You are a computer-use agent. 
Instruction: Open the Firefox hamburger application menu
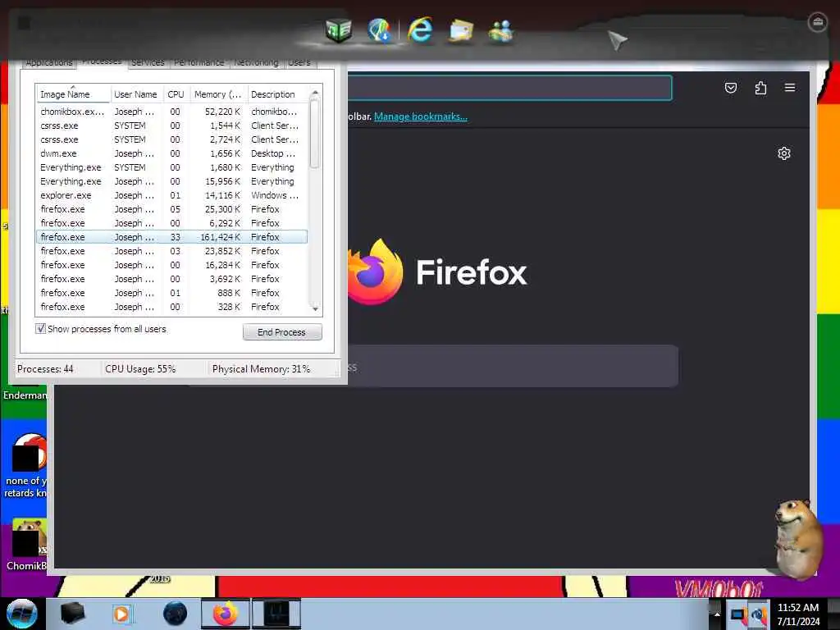[790, 87]
